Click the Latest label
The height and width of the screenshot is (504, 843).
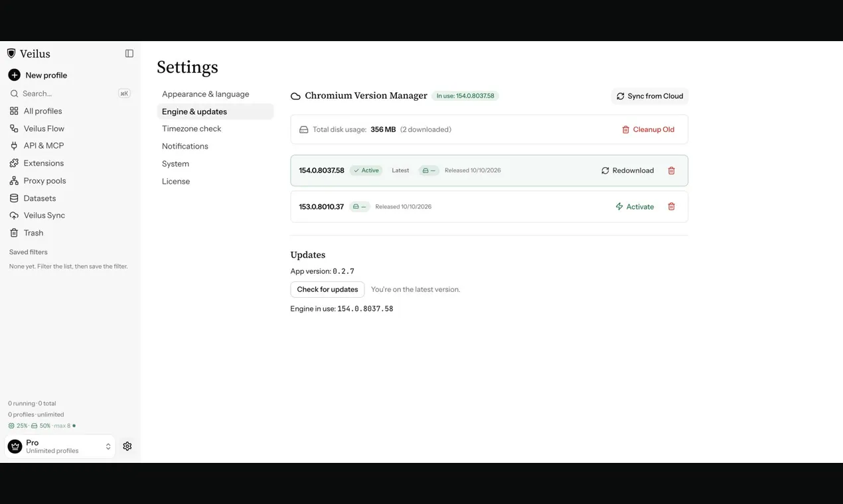coord(400,170)
